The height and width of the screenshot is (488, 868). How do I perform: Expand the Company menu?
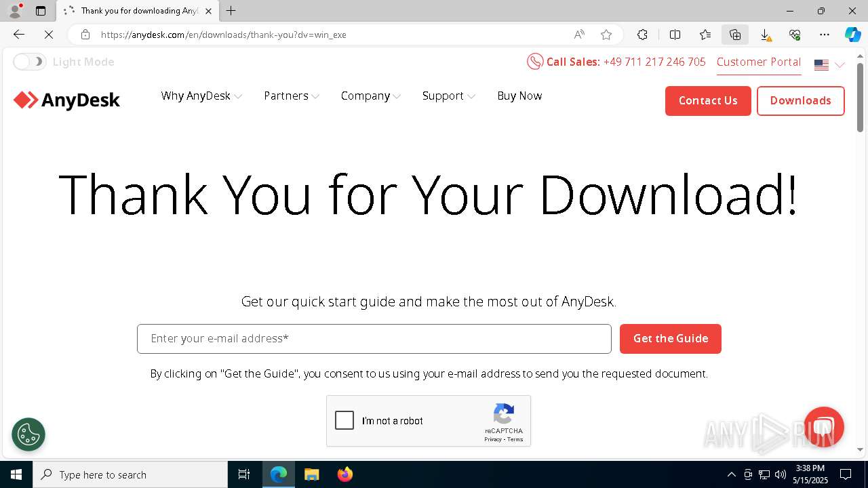(x=371, y=96)
